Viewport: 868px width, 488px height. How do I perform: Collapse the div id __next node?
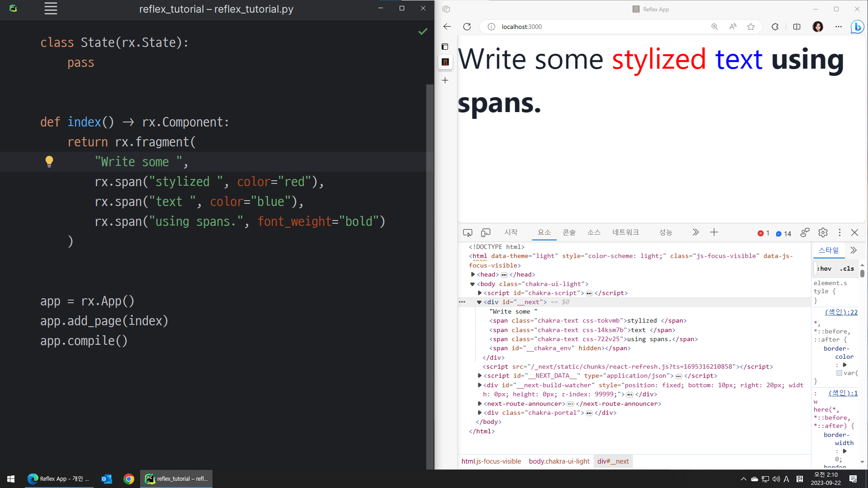pos(479,302)
